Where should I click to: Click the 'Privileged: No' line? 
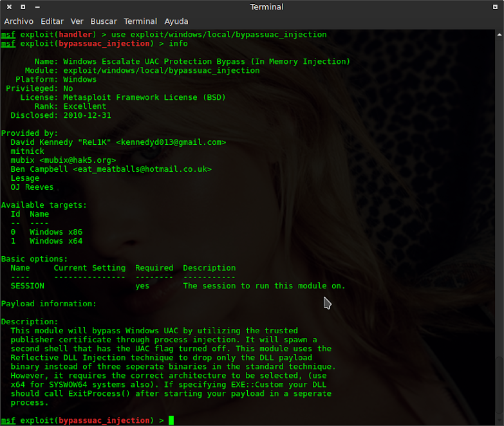[x=39, y=88]
